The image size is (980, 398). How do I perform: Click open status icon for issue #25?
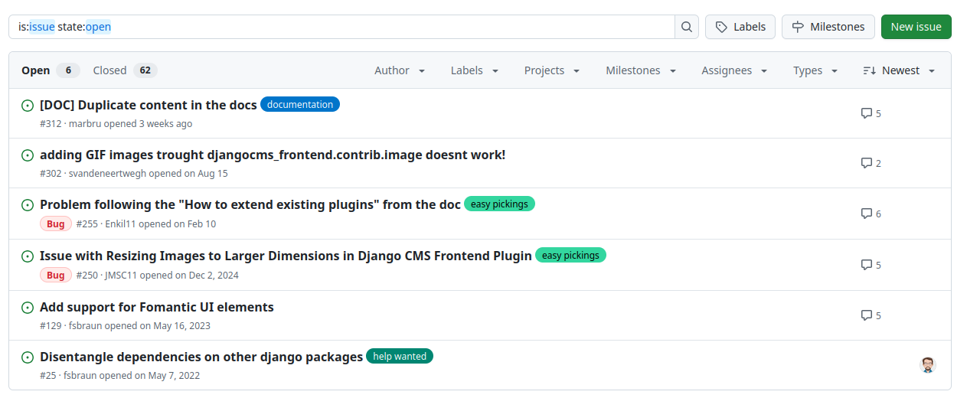pos(28,357)
